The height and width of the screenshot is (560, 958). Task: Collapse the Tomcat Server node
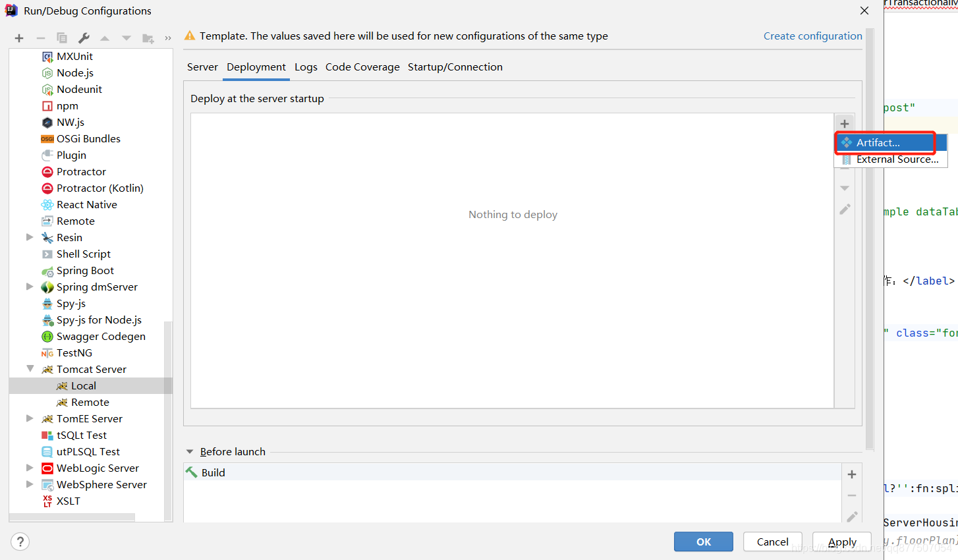[30, 369]
